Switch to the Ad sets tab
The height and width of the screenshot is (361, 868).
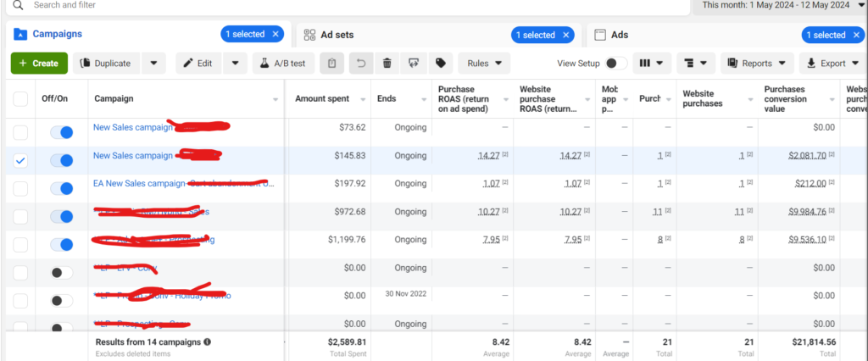337,35
